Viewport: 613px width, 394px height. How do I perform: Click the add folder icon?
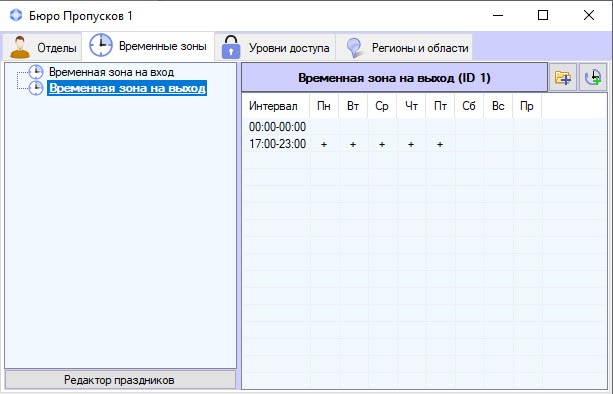tap(563, 77)
